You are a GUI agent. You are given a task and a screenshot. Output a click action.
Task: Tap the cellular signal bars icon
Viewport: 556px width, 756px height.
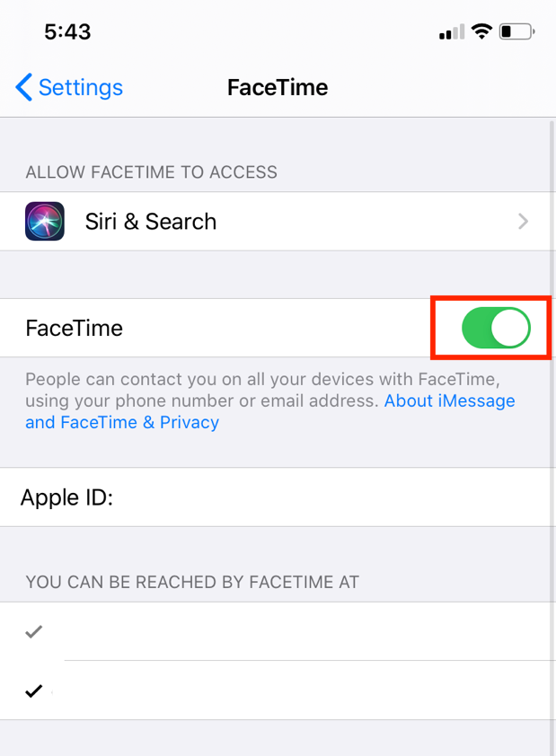pyautogui.click(x=451, y=33)
